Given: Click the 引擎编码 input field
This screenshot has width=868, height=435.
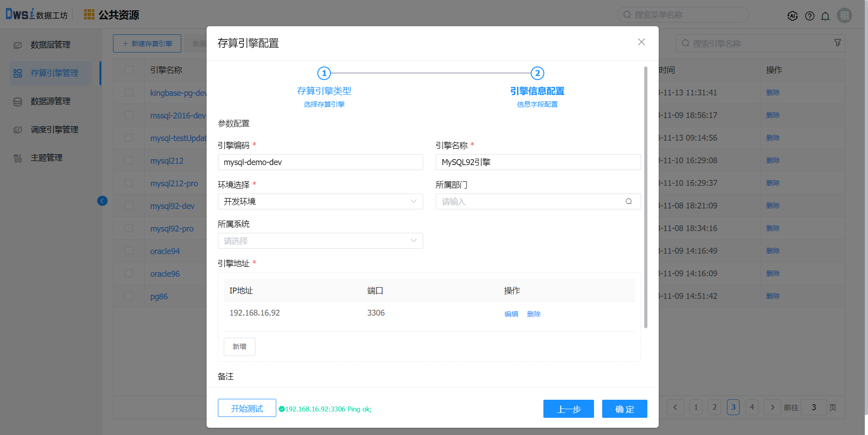Looking at the screenshot, I should (x=320, y=162).
